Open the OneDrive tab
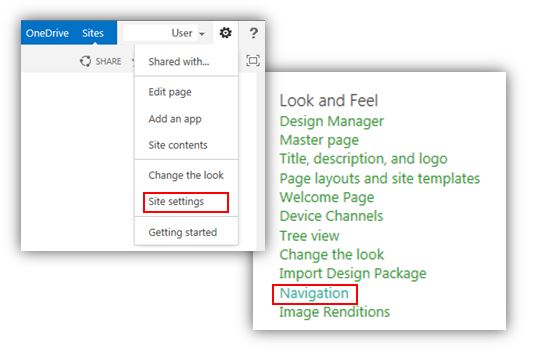This screenshot has height=360, width=540. tap(47, 33)
